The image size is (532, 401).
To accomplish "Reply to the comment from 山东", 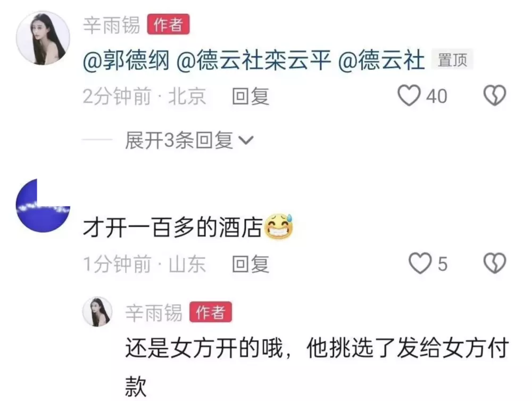I will pos(251,264).
